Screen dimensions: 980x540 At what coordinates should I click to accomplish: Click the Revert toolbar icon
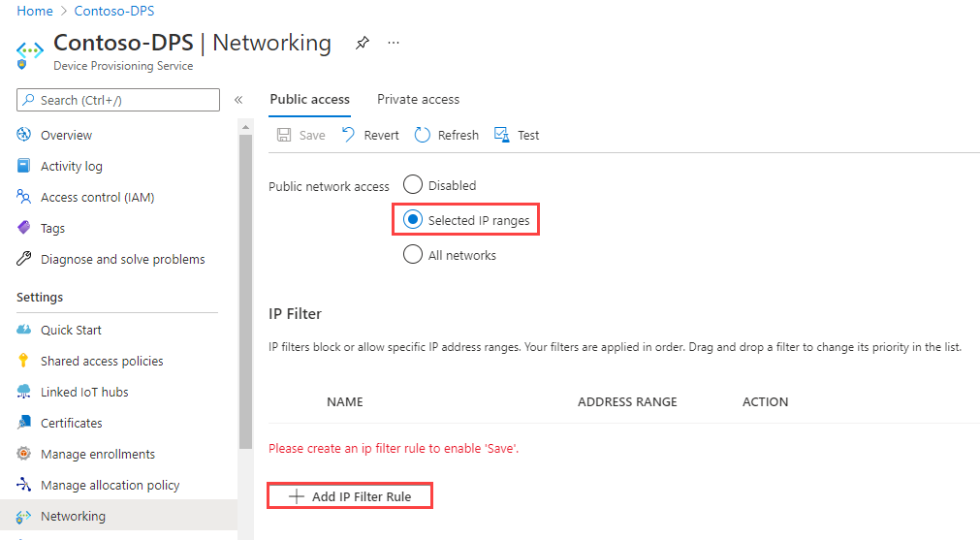coord(349,136)
